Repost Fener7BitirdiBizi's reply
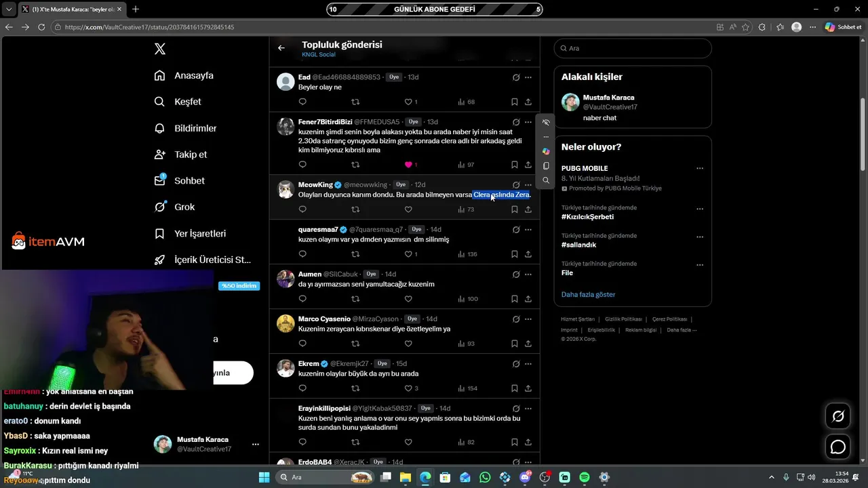The height and width of the screenshot is (488, 868). click(355, 165)
